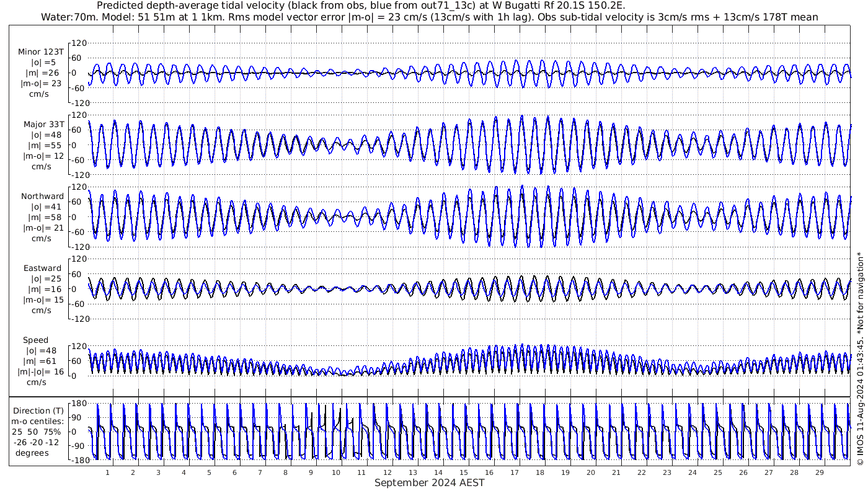Click the date tick label '10' on x-axis
The height and width of the screenshot is (496, 868).
(336, 472)
